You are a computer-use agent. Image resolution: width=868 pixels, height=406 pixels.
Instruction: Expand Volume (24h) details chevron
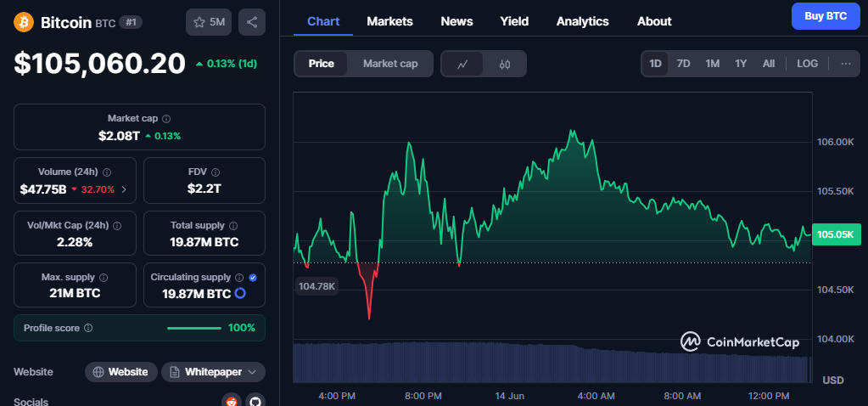coord(123,189)
